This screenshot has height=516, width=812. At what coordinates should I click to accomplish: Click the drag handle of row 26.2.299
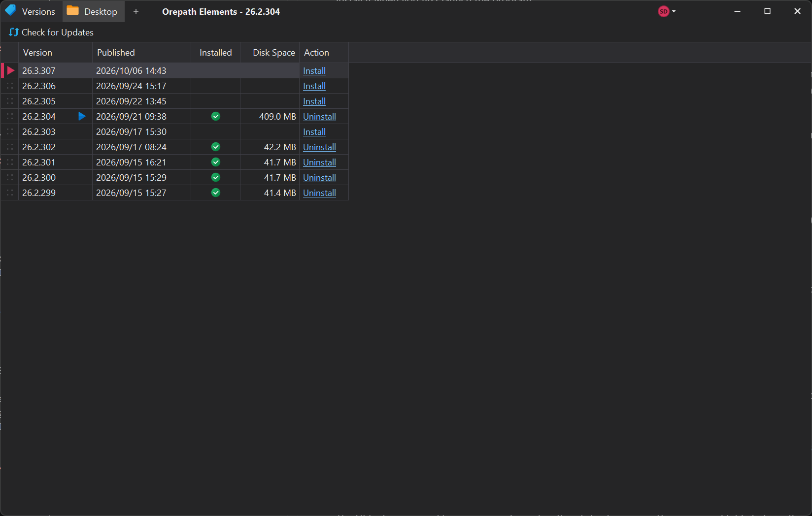[10, 193]
